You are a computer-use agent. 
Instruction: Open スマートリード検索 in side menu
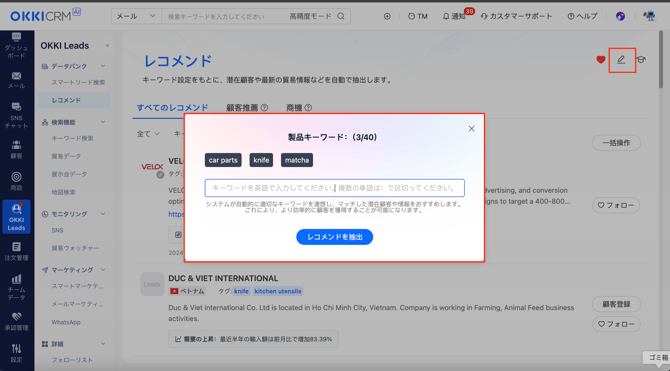[x=78, y=82]
